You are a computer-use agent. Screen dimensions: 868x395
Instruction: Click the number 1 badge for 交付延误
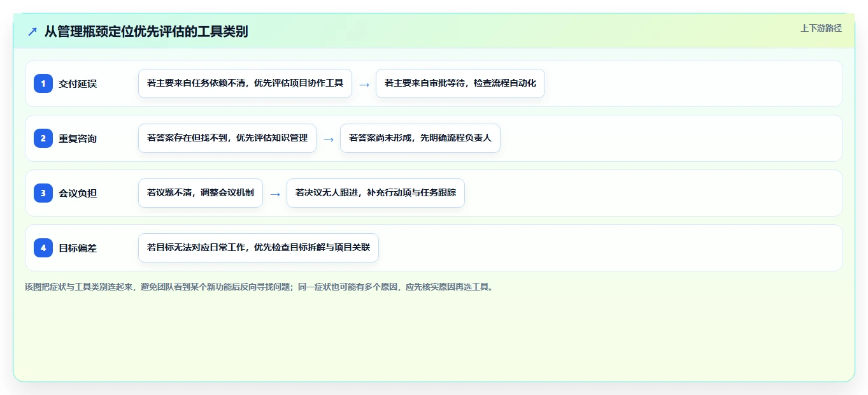(43, 83)
